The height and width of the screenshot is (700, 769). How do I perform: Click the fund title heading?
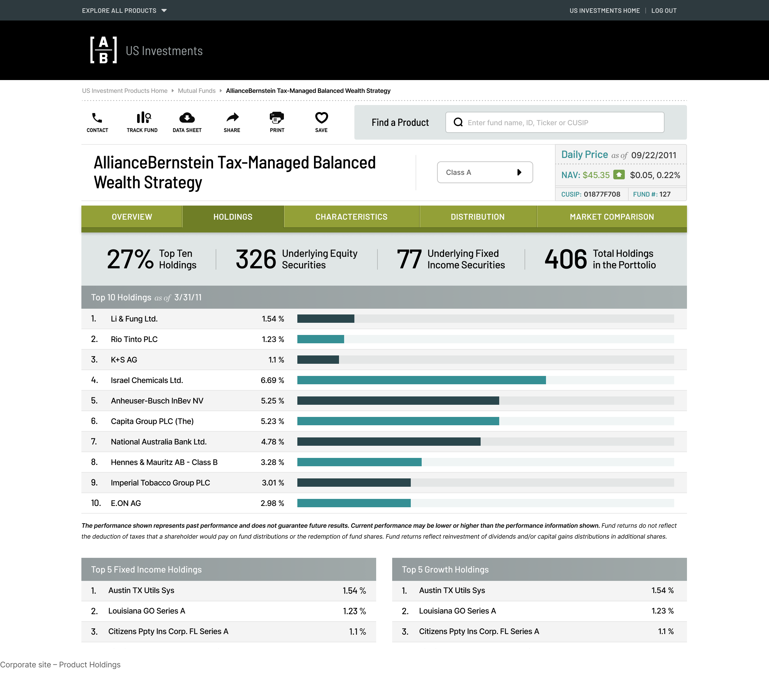click(x=235, y=172)
